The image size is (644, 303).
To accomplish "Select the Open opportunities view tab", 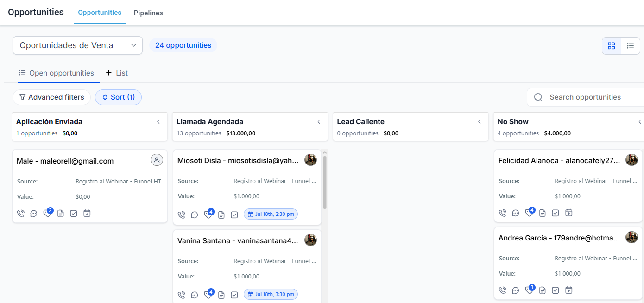I will [56, 73].
